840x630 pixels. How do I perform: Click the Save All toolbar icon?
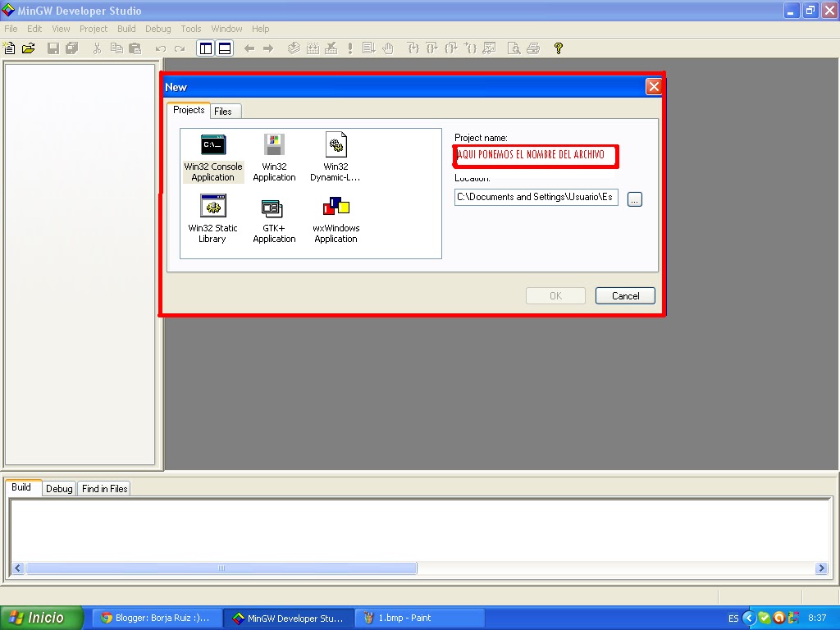72,48
